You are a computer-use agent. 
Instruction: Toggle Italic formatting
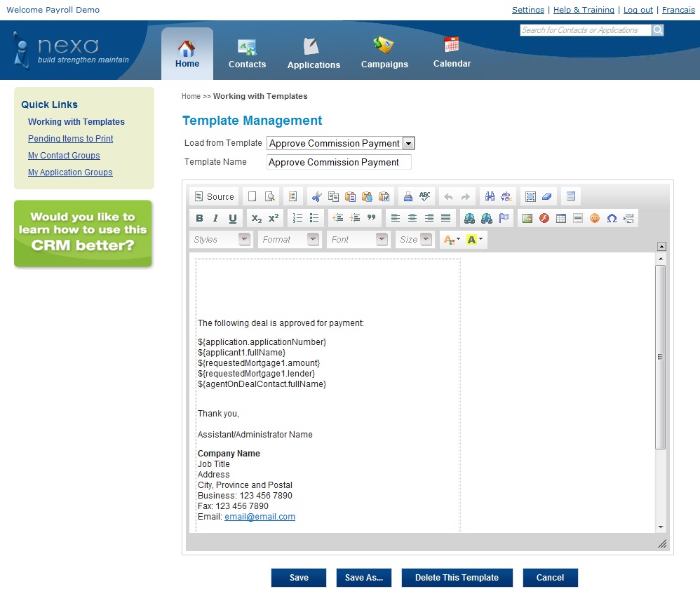click(216, 218)
